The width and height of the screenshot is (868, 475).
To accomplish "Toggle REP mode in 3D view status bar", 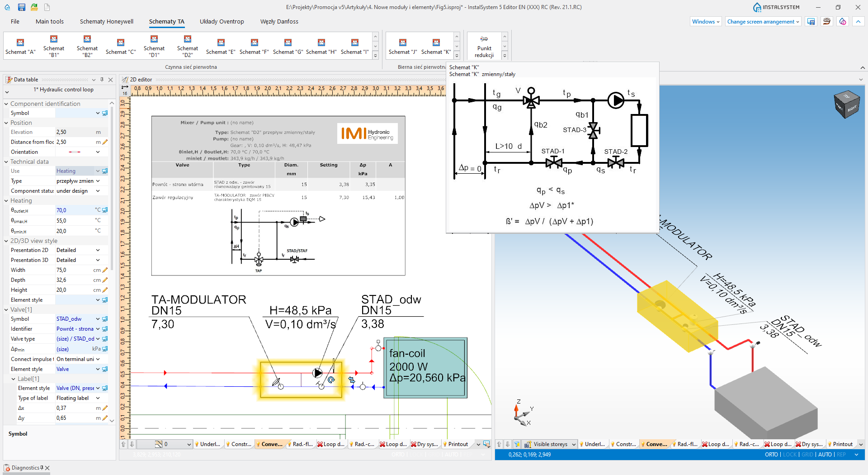I will point(841,455).
